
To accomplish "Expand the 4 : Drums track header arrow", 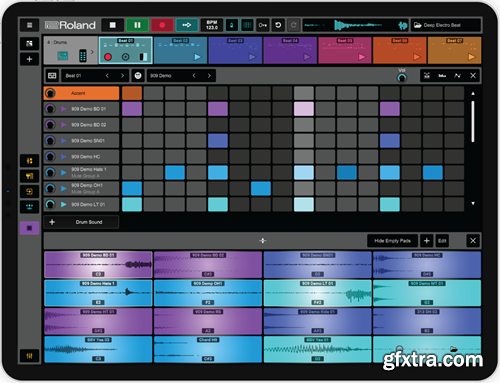I will tap(92, 52).
